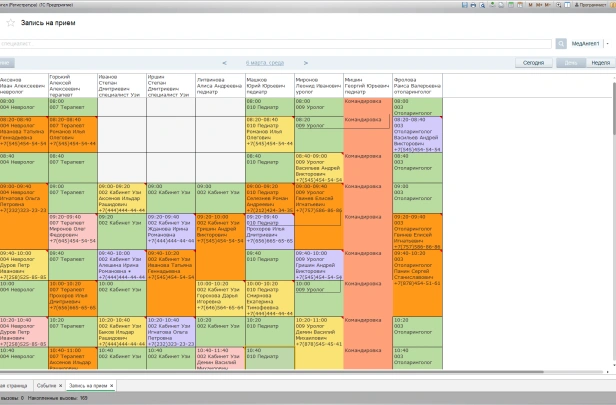Click the M+ memory button in title bar
The height and width of the screenshot is (405, 616).
click(x=538, y=5)
